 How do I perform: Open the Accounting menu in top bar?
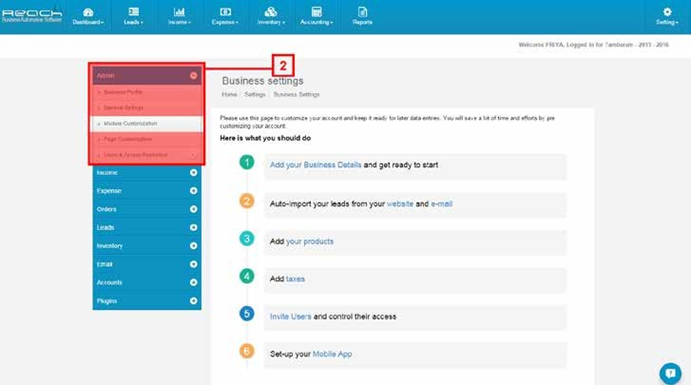pos(316,16)
